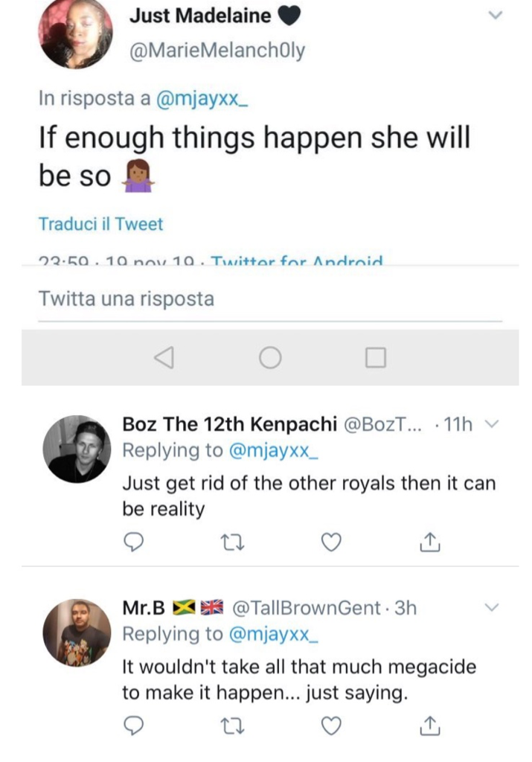Reply to Mr.B's megacide tweet
The image size is (532, 762).
132,725
